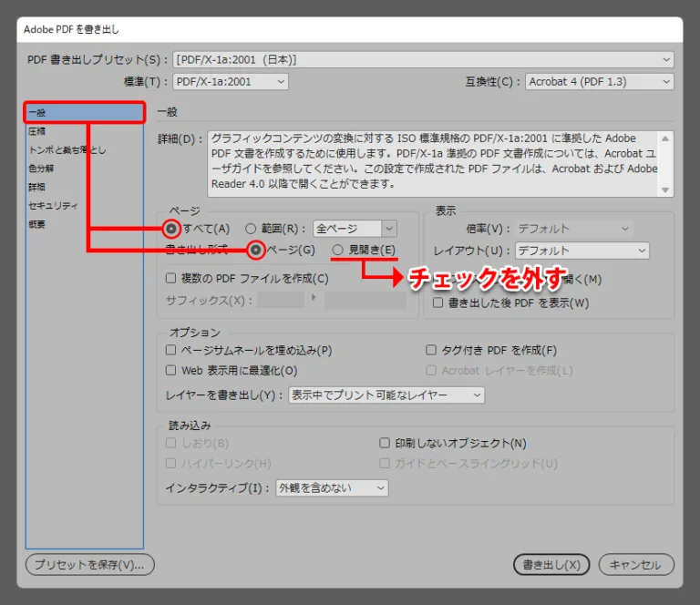Select the 範囲(R) radio button

[252, 229]
